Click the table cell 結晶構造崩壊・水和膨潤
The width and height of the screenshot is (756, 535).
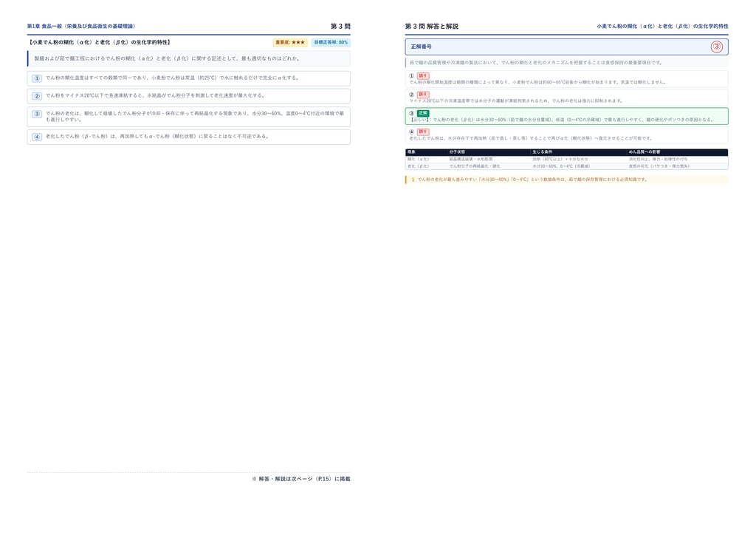coord(470,159)
